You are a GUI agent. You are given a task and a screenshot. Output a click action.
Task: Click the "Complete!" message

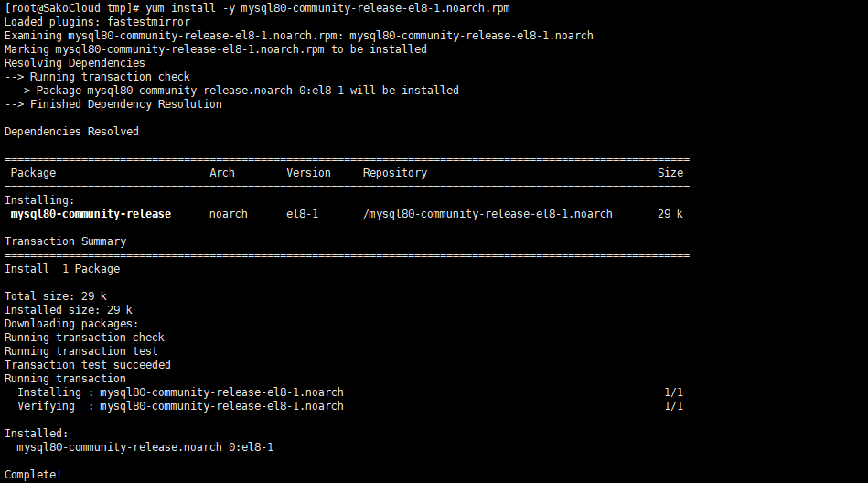click(x=33, y=475)
